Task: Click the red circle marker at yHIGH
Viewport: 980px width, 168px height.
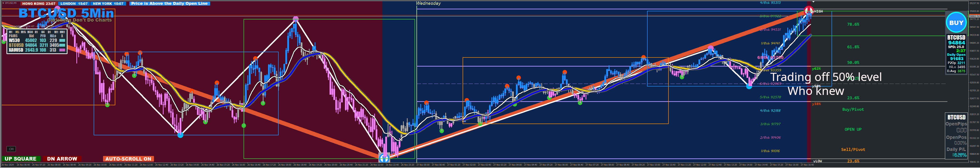Action: click(808, 10)
